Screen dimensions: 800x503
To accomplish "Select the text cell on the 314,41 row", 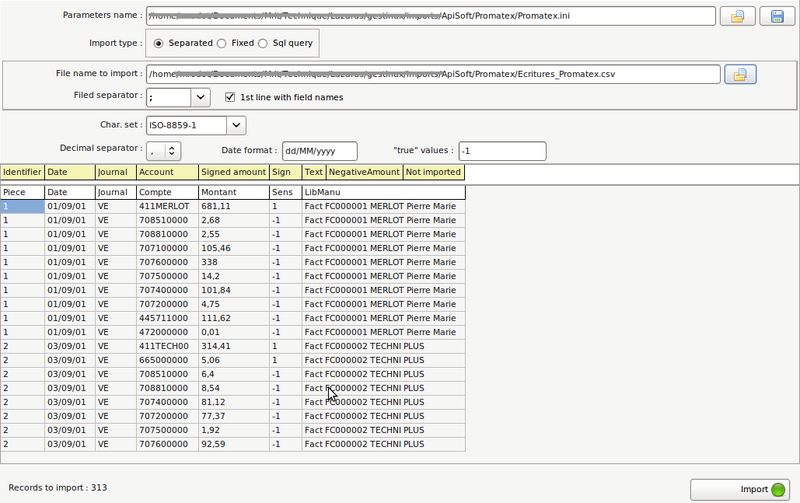I will point(384,346).
